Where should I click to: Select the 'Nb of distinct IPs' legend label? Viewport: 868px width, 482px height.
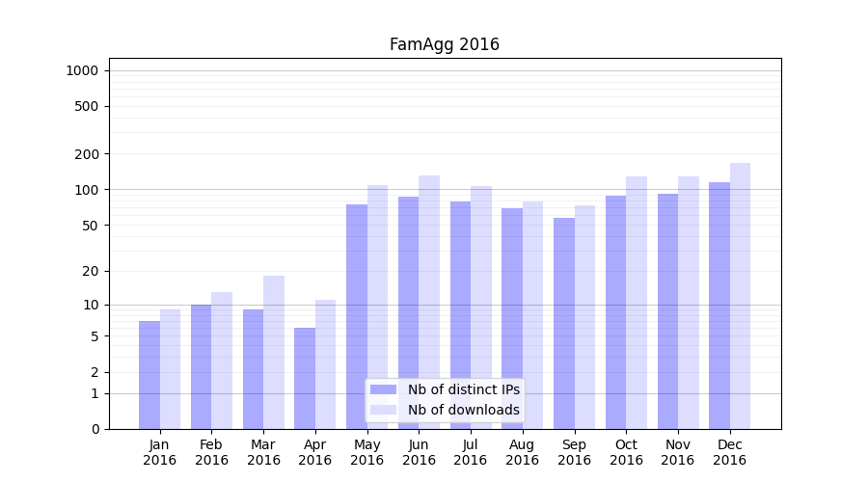tap(463, 389)
